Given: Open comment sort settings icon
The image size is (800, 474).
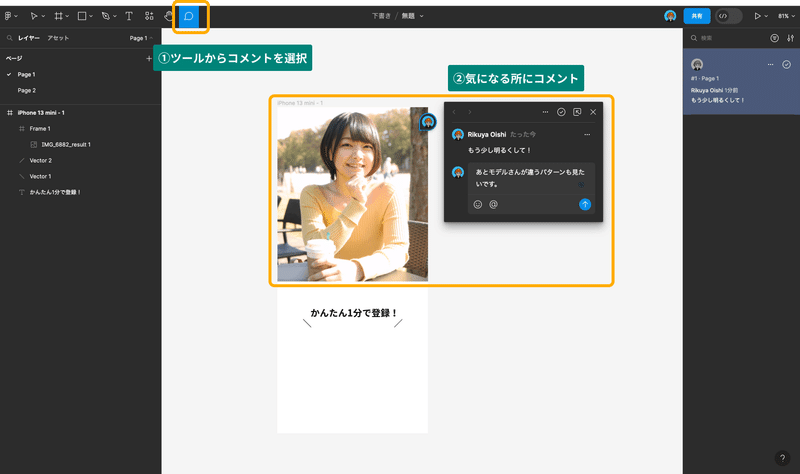Looking at the screenshot, I should (790, 38).
